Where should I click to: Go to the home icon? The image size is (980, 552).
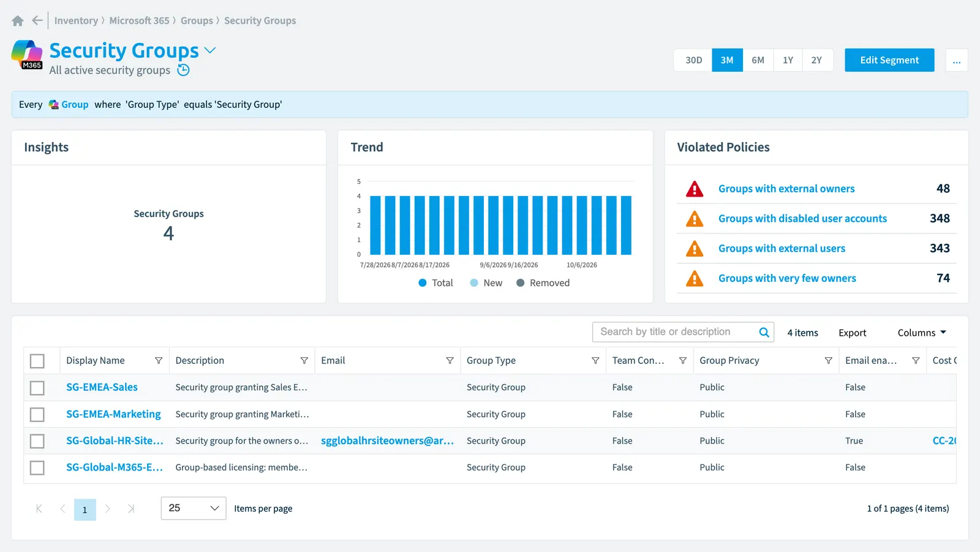click(18, 21)
